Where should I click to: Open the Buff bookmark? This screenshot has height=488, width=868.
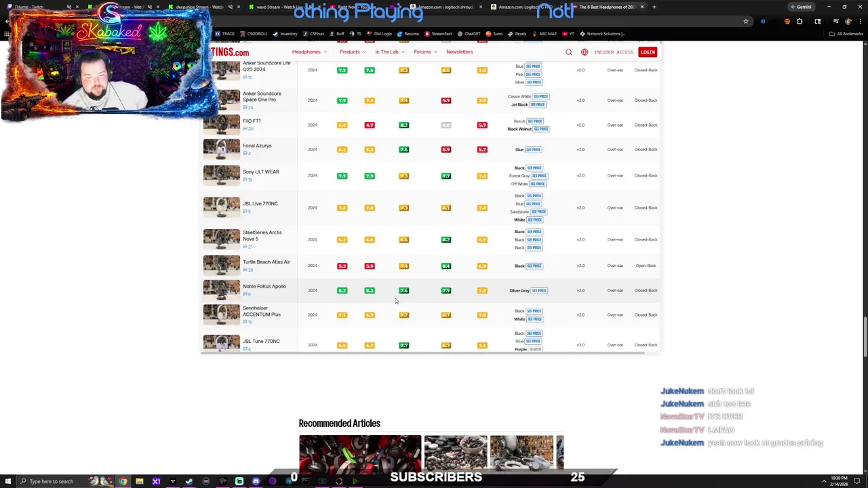pos(337,34)
